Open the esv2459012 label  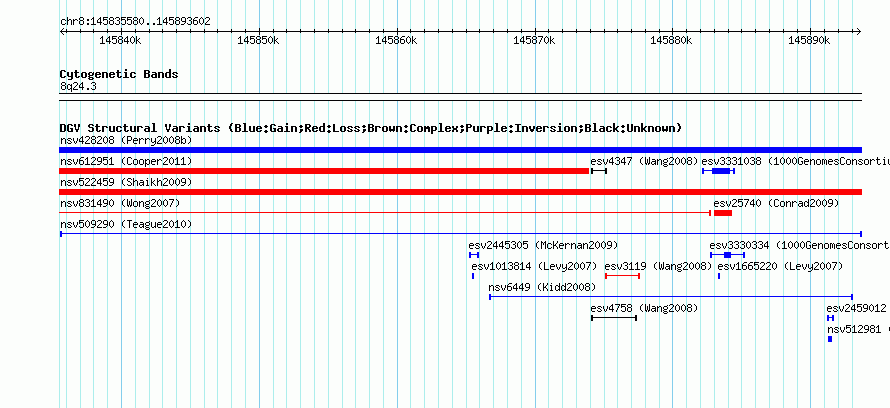(857, 308)
